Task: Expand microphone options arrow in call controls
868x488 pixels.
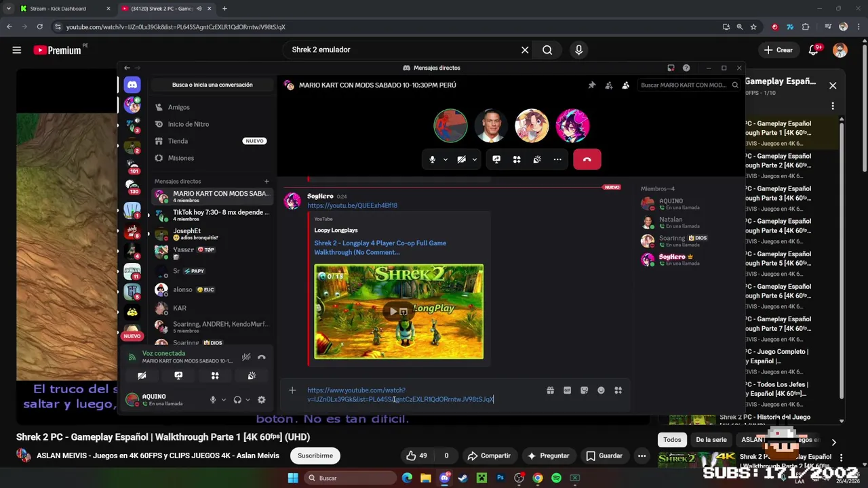Action: [x=446, y=159]
